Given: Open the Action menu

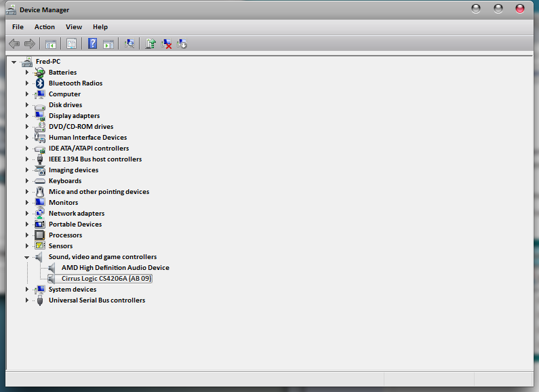Looking at the screenshot, I should [x=45, y=27].
